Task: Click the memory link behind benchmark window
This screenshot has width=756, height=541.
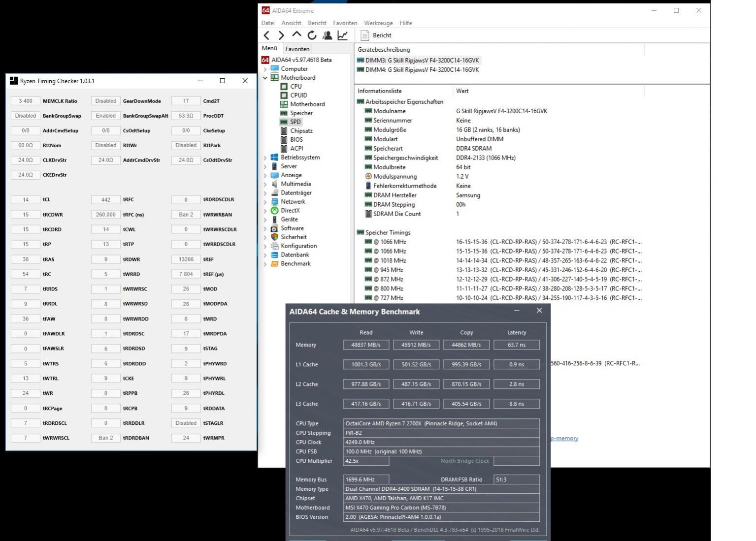Action: [x=564, y=438]
